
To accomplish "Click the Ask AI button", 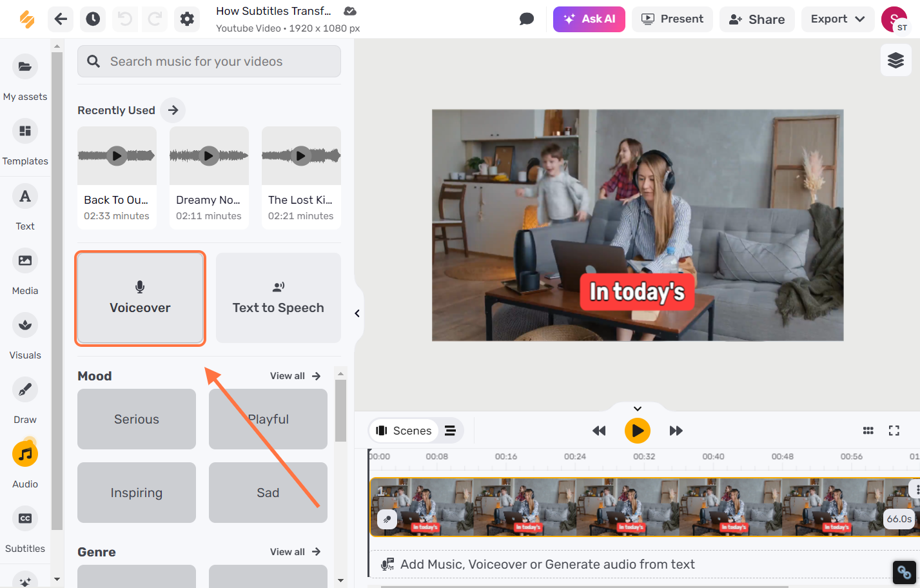I will pyautogui.click(x=589, y=19).
